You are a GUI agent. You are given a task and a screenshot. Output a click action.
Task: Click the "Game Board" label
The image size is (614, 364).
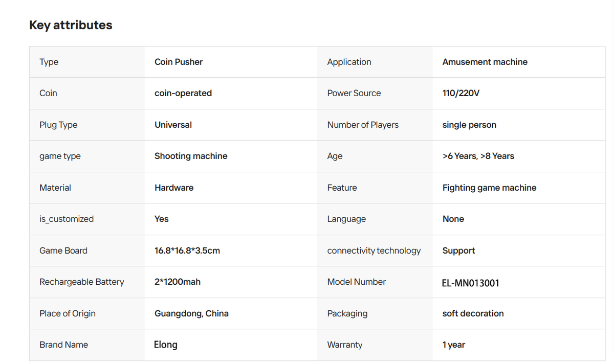pos(63,251)
